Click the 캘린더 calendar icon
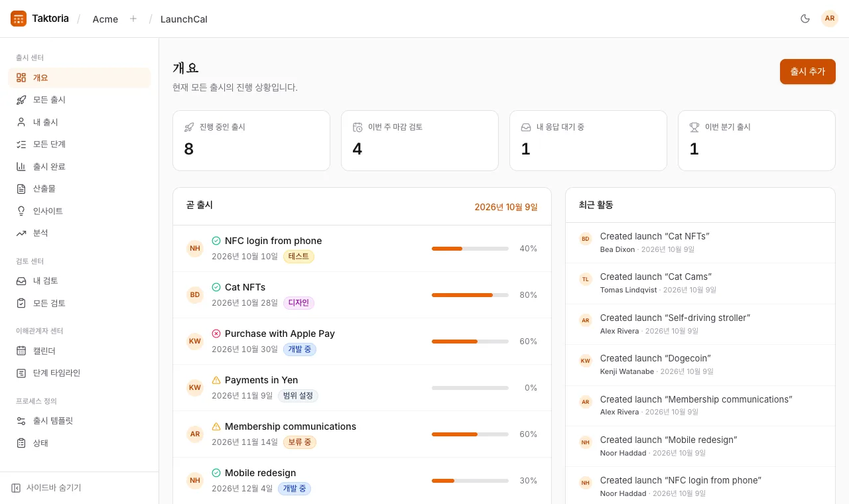This screenshot has width=849, height=504. [x=21, y=351]
